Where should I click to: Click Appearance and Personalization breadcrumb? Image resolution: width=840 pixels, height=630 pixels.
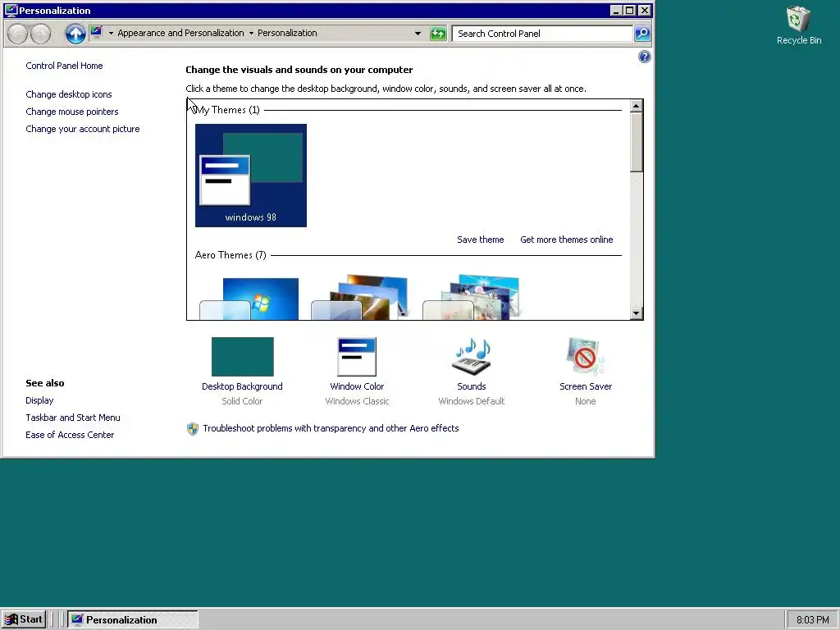coord(180,33)
